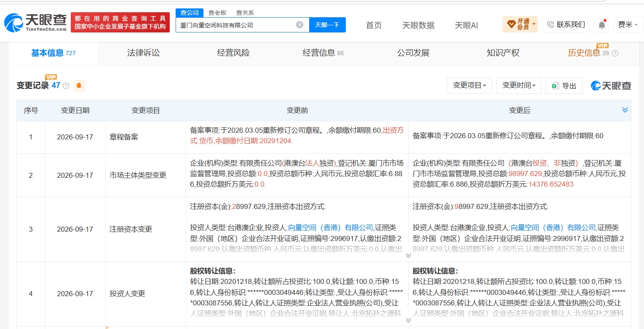644x329 pixels.
Task: Select the 市场主体类型变更 change item cell
Action: click(x=146, y=175)
